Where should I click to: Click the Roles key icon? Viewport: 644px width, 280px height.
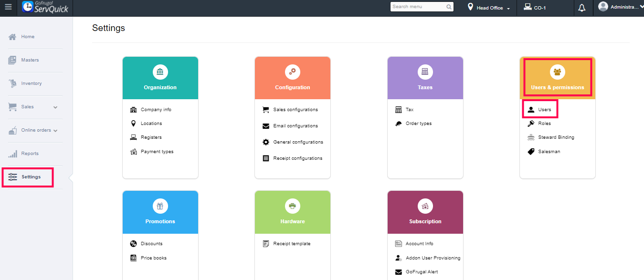(531, 124)
